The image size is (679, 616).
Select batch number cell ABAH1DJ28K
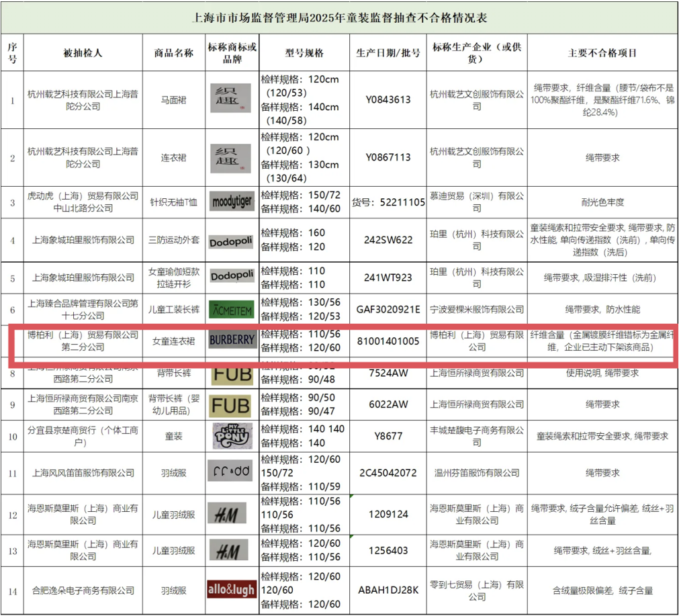[x=388, y=590]
